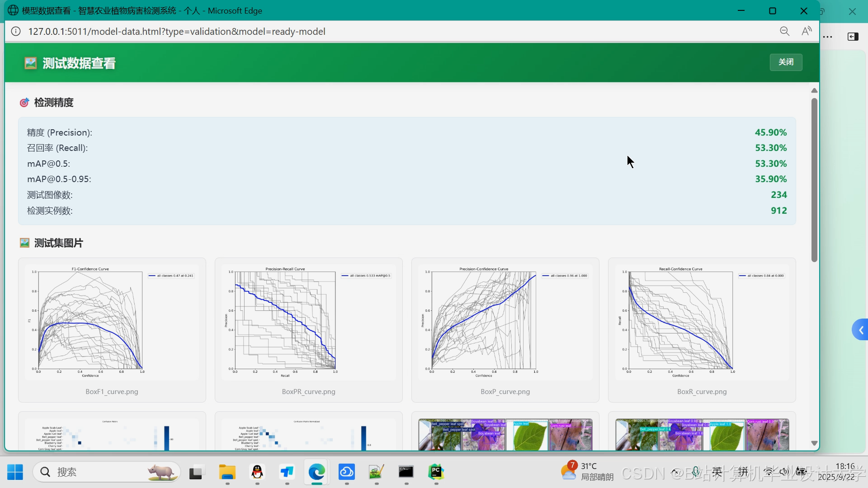Open QQ penguin app in taskbar

(x=257, y=472)
